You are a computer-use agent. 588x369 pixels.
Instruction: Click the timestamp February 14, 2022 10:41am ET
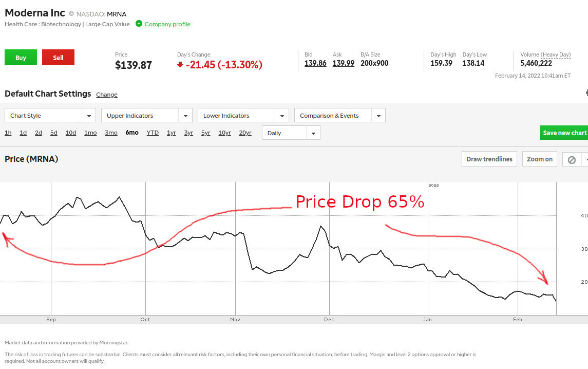tap(533, 76)
